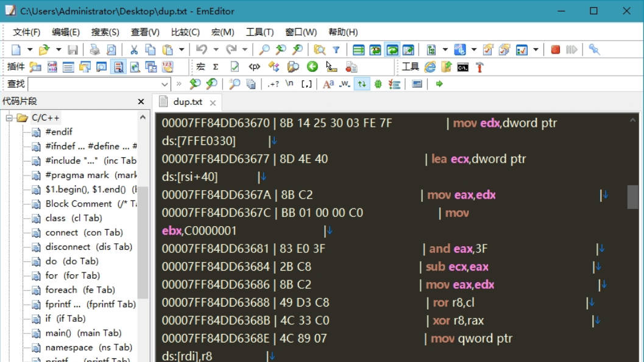Screen dimensions: 644x362
Task: Open the 查找 search combo dropdown
Action: click(165, 83)
